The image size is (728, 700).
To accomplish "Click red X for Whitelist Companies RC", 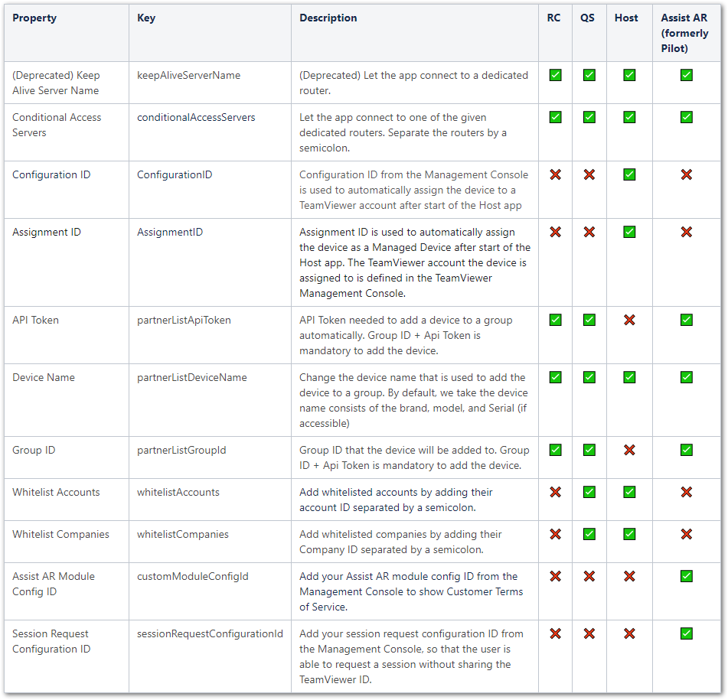I will tap(556, 534).
